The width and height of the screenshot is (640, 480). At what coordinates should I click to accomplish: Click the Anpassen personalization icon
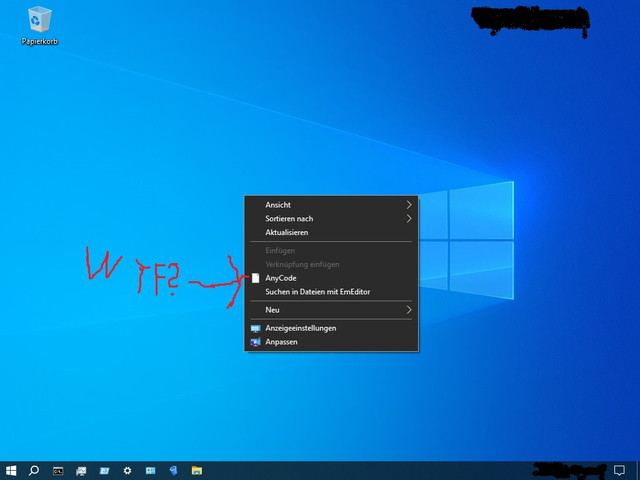coord(256,342)
